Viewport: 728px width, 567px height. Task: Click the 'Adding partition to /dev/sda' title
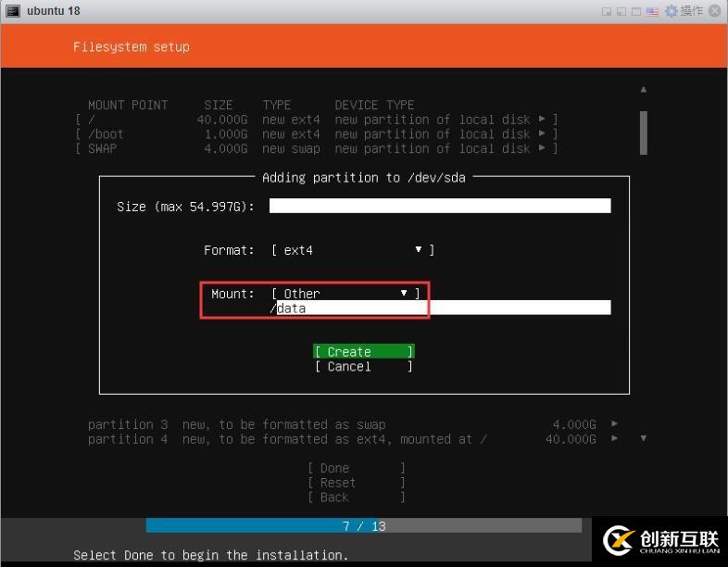(363, 177)
